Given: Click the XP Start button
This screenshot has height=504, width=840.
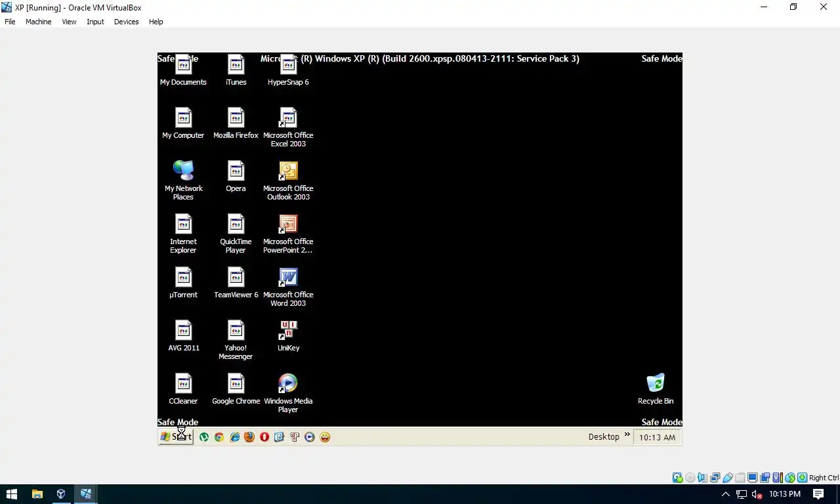Looking at the screenshot, I should click(x=176, y=437).
